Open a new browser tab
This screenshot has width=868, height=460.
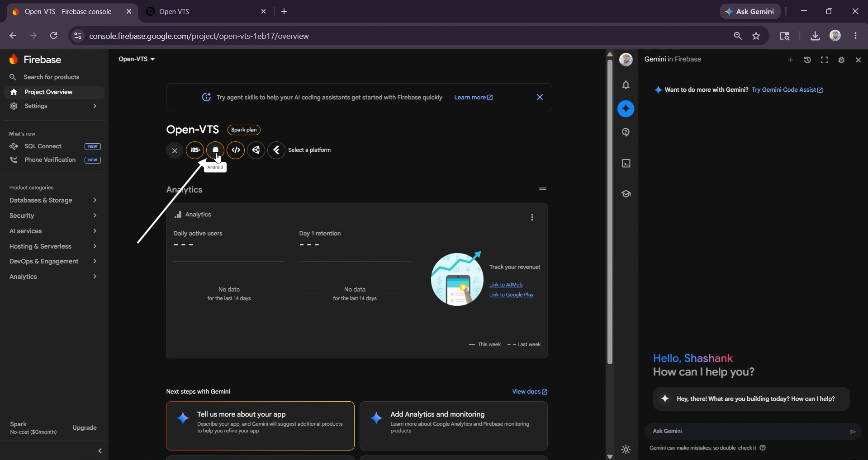[284, 12]
